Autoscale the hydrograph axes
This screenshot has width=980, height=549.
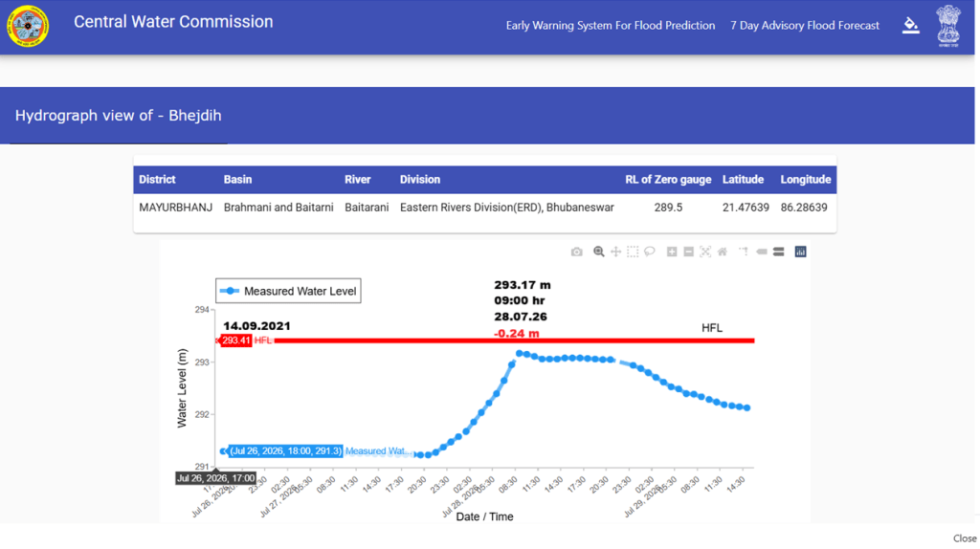(x=705, y=252)
